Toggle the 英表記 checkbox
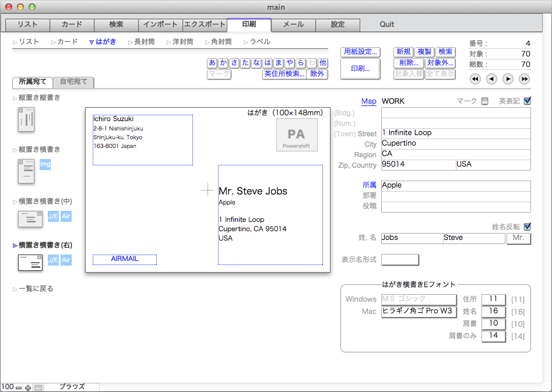The width and height of the screenshot is (552, 392). point(528,101)
